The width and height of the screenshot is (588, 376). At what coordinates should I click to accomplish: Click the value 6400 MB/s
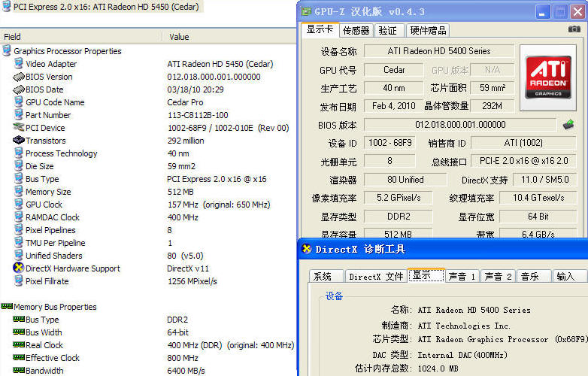point(186,371)
